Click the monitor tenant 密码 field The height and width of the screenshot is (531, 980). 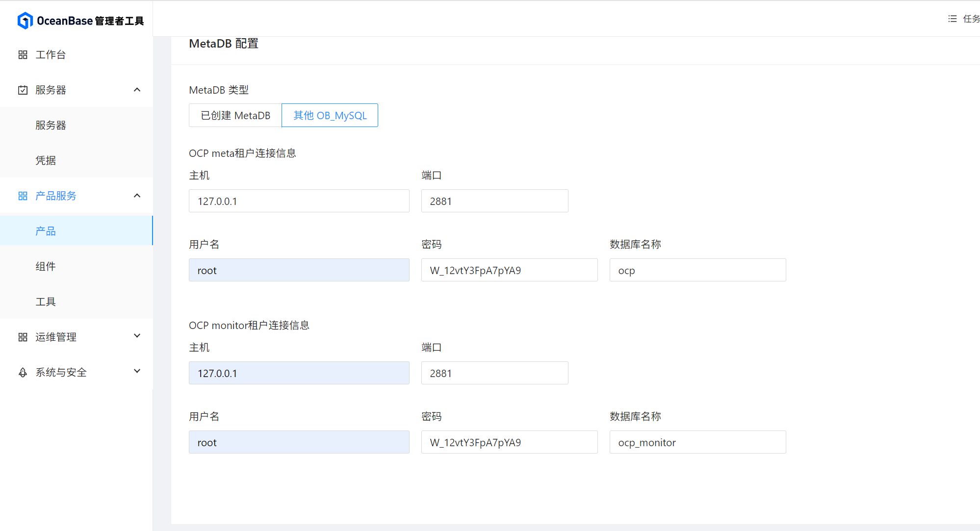[510, 442]
